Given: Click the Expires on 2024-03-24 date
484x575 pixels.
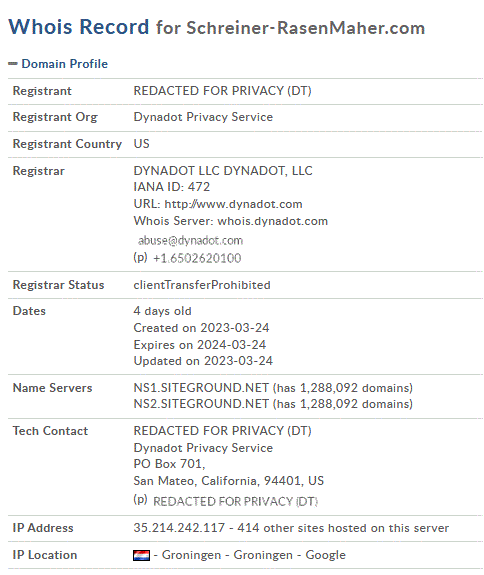Looking at the screenshot, I should [200, 345].
